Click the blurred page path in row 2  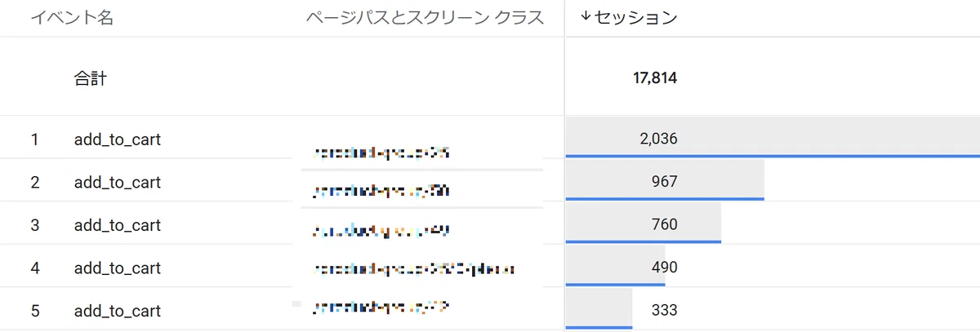point(381,192)
